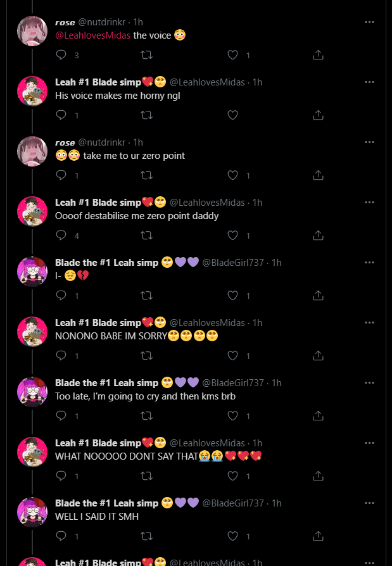Screen dimensions: 392x566
Task: Open Leah's avatar on "NONONO BABE IM SORRY"
Action: [32, 332]
